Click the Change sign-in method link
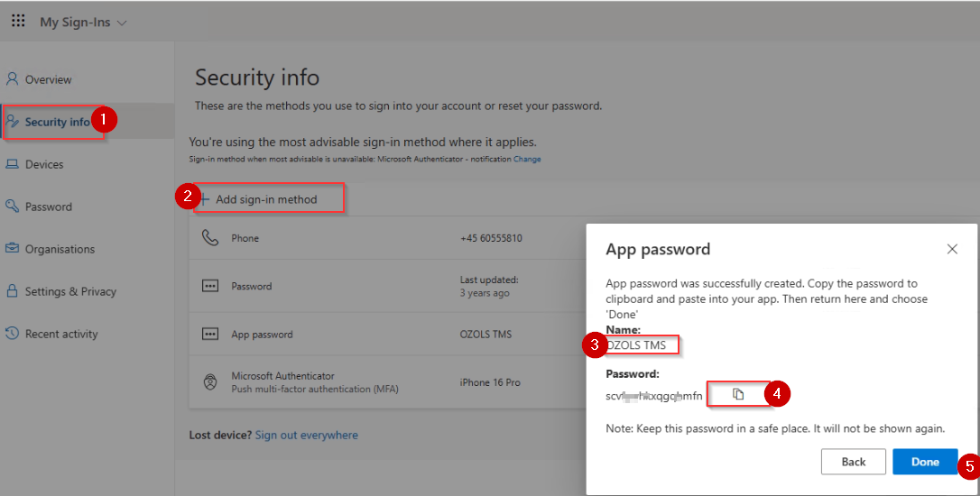 [527, 160]
